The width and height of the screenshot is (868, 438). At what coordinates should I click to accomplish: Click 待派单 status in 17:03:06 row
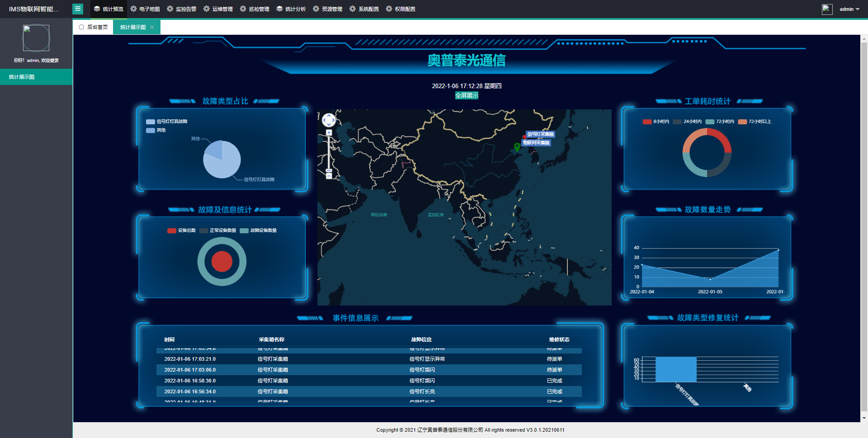[555, 370]
